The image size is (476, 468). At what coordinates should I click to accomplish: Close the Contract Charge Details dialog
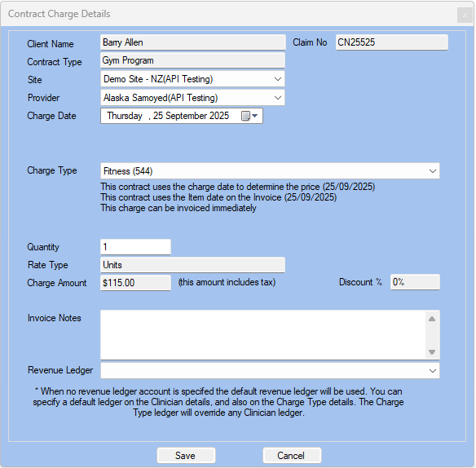465,15
